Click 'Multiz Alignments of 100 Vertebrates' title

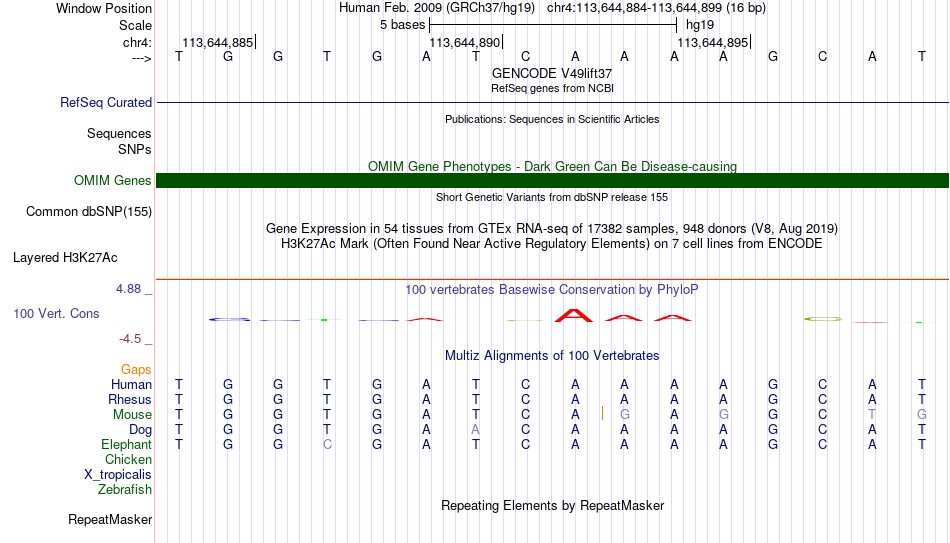552,356
